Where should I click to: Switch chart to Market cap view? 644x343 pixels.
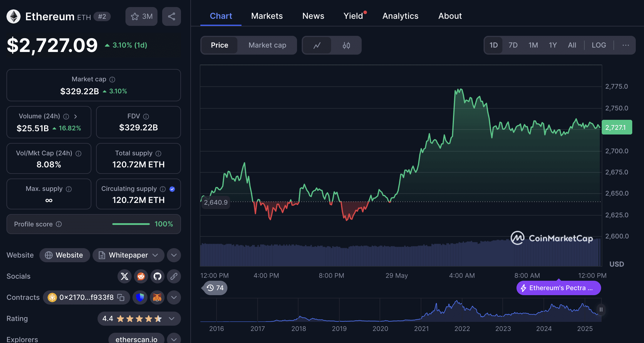267,45
